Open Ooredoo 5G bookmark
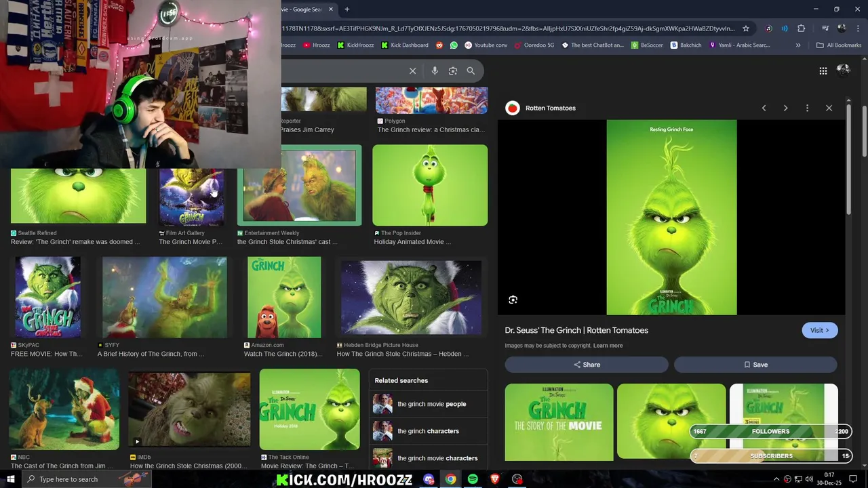The height and width of the screenshot is (488, 868). point(534,45)
